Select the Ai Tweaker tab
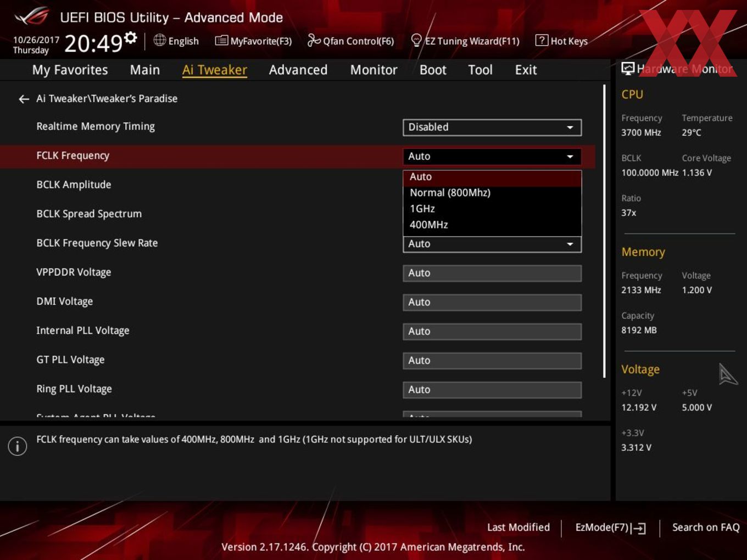The height and width of the screenshot is (560, 747). (x=215, y=70)
